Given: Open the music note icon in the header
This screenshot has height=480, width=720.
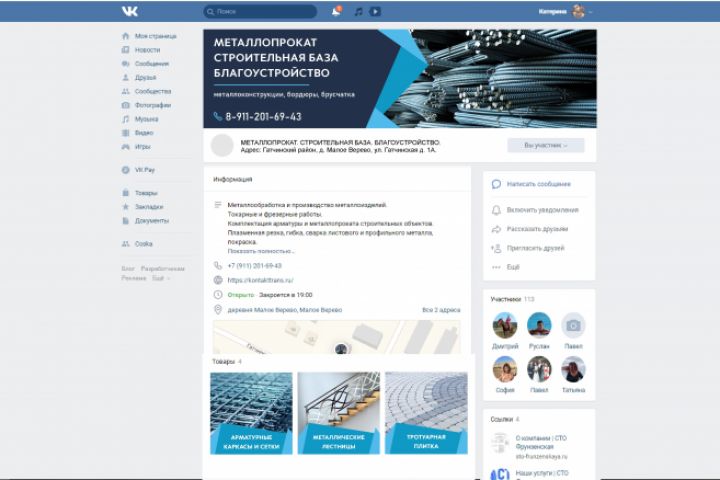Looking at the screenshot, I should pyautogui.click(x=359, y=11).
